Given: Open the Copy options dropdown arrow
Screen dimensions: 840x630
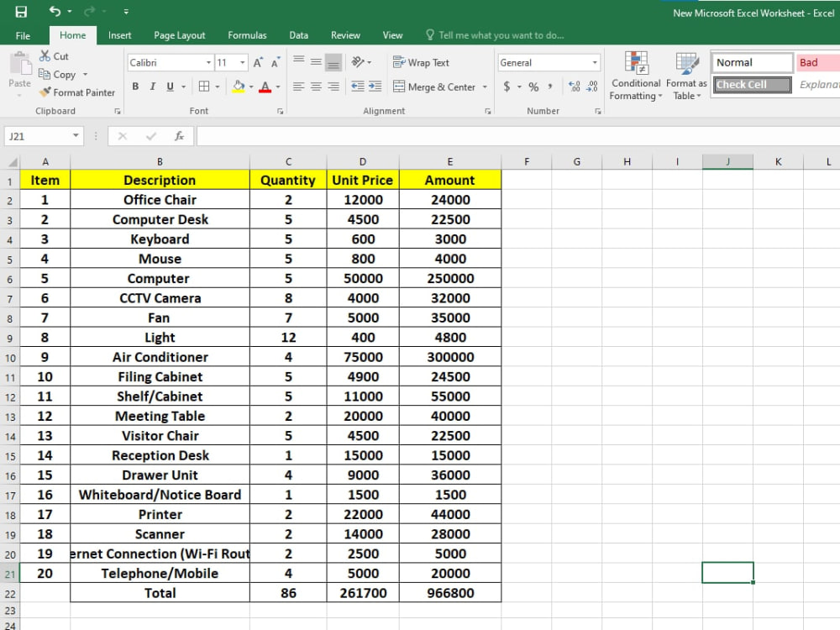Looking at the screenshot, I should (85, 75).
